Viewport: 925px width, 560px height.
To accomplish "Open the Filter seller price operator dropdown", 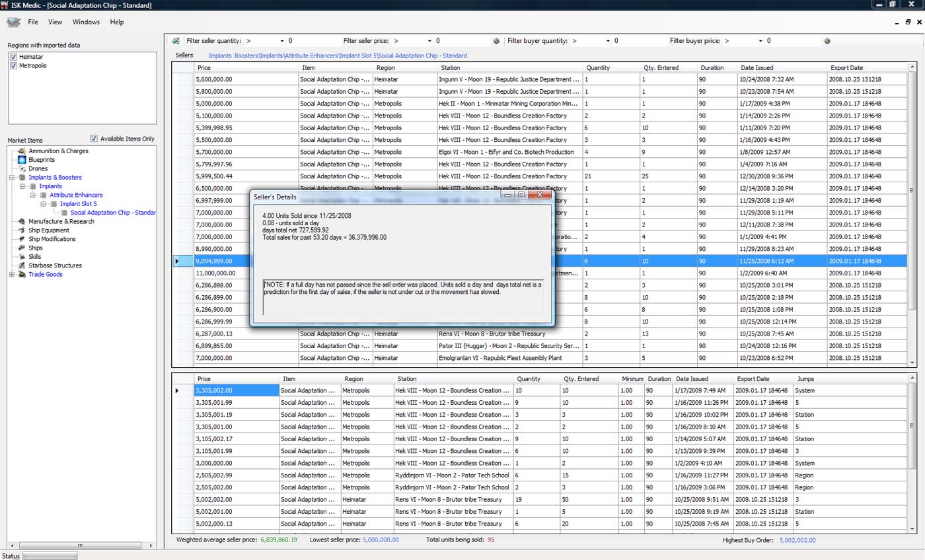I will pos(429,41).
